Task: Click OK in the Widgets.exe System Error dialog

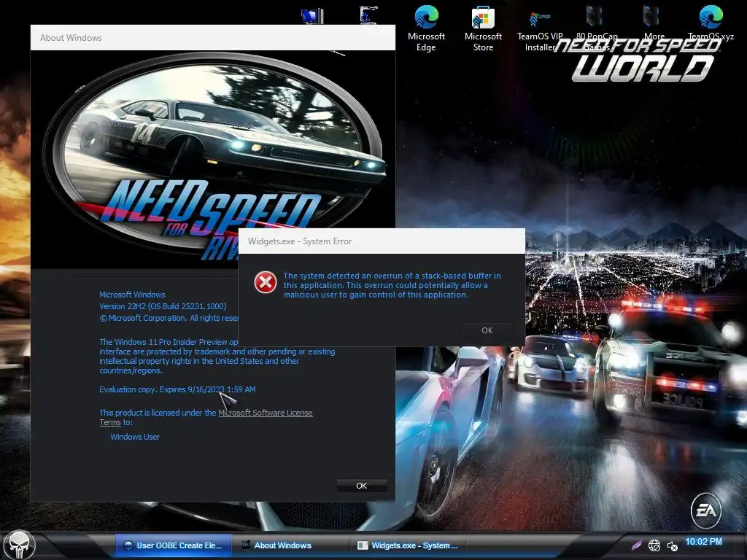Action: coord(487,330)
